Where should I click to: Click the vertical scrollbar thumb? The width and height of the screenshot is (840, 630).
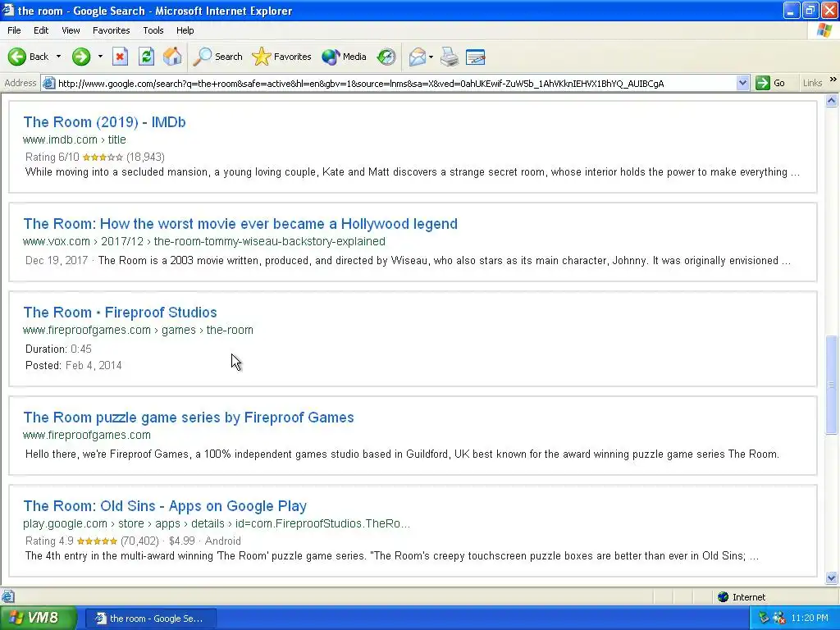pyautogui.click(x=832, y=385)
